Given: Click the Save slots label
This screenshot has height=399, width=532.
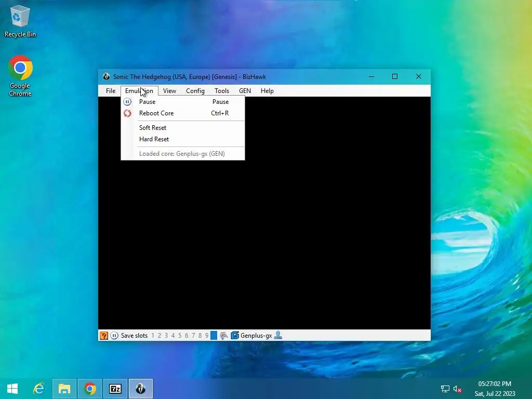Looking at the screenshot, I should 135,336.
